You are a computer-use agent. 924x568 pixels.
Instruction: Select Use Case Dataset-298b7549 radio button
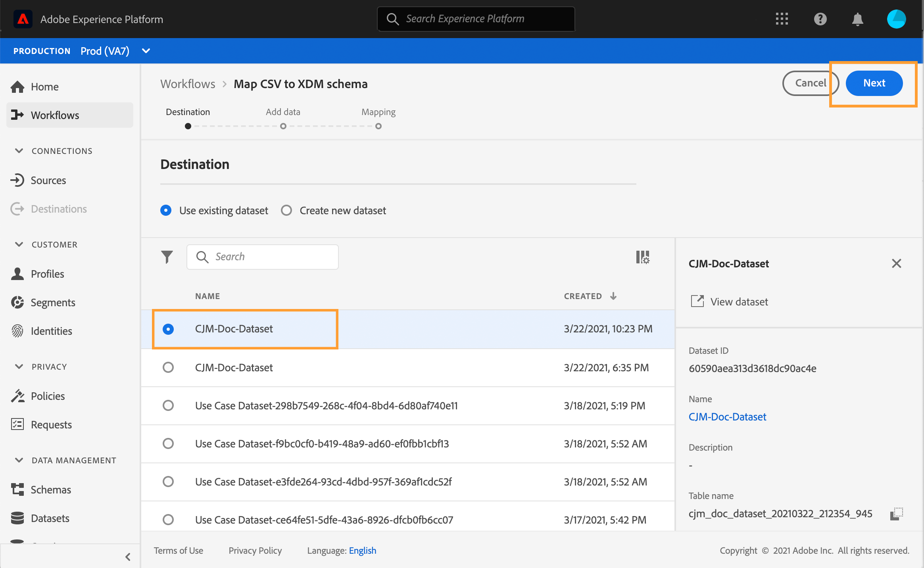pyautogui.click(x=168, y=405)
